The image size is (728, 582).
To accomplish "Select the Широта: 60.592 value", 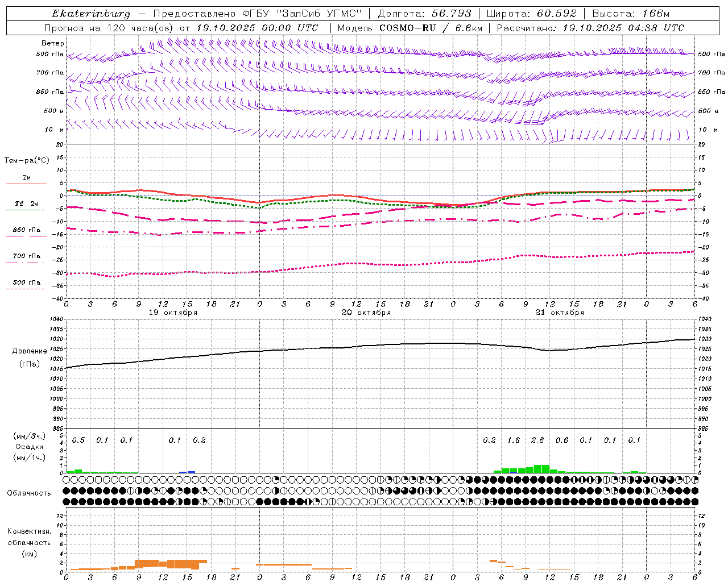I will [531, 14].
